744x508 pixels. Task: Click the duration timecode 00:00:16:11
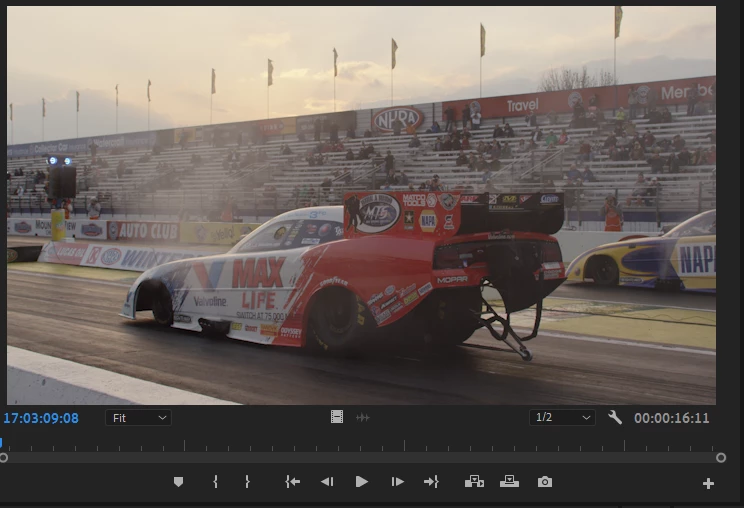[x=671, y=418]
